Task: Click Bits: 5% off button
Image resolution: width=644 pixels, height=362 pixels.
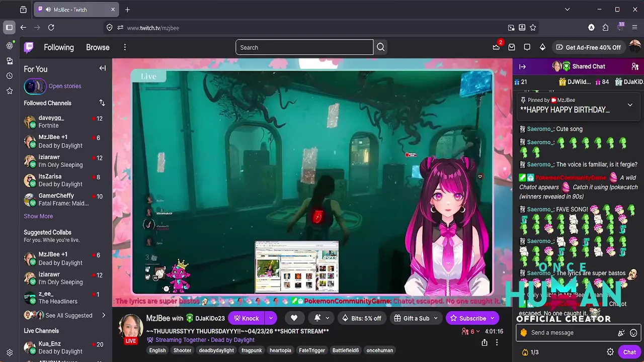Action: coord(361,318)
